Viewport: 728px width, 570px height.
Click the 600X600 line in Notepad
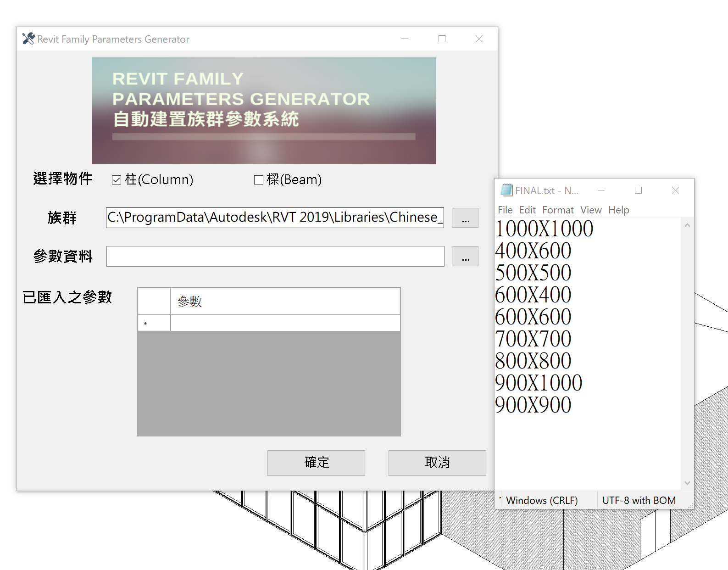click(x=533, y=317)
